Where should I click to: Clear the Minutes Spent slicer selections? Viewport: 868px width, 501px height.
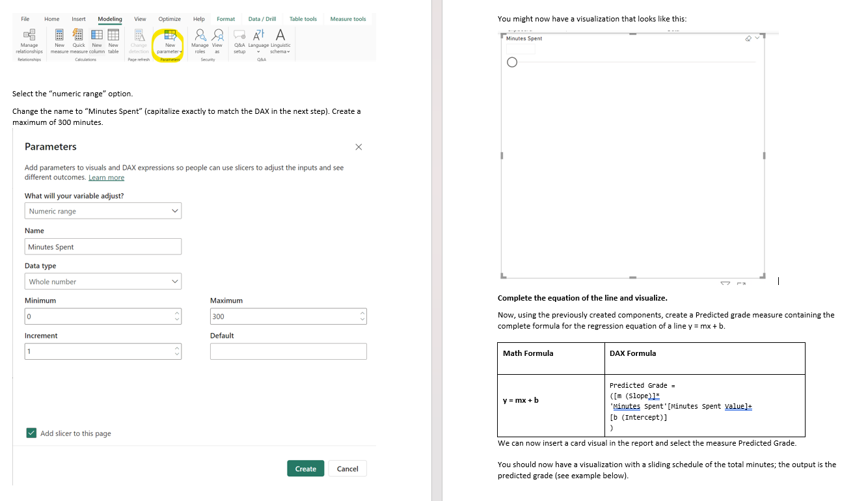coord(748,38)
